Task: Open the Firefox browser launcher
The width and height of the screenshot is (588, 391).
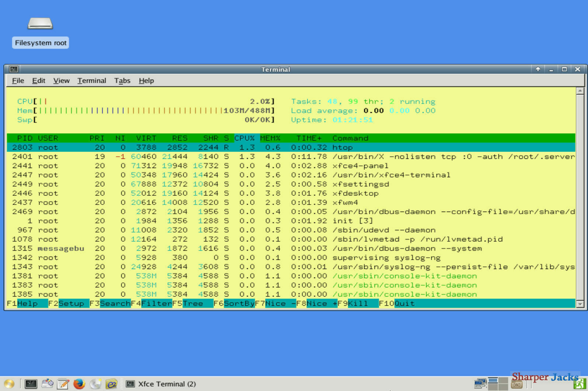Action: pos(79,384)
